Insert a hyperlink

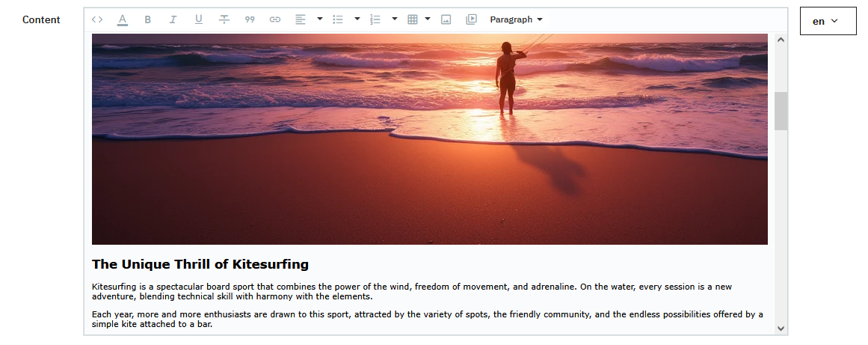coord(275,19)
